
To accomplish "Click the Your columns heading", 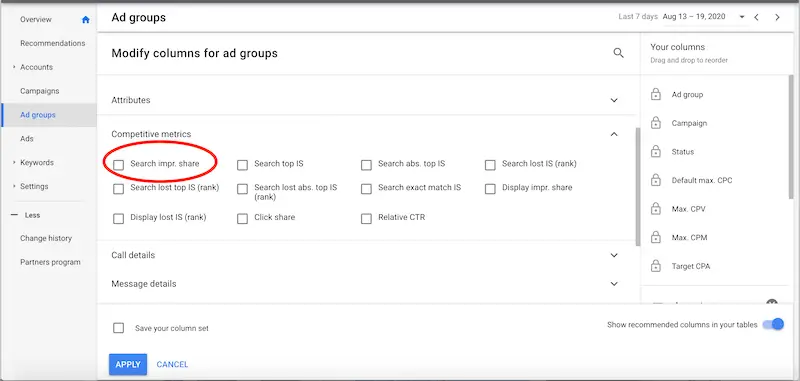I will click(678, 47).
